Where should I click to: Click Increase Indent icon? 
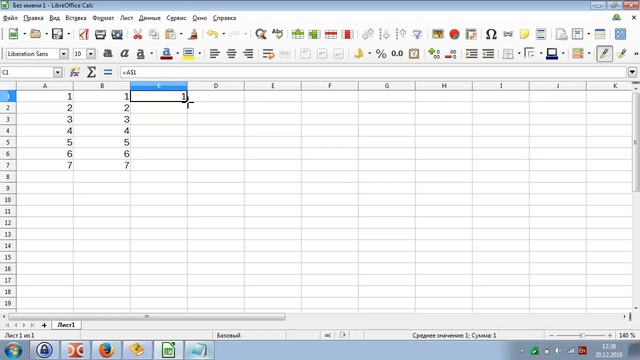(471, 53)
